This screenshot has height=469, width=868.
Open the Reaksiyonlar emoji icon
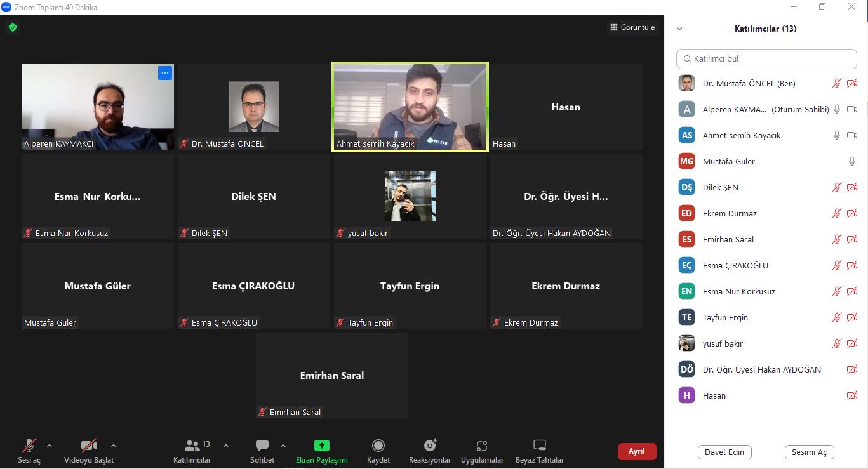430,446
